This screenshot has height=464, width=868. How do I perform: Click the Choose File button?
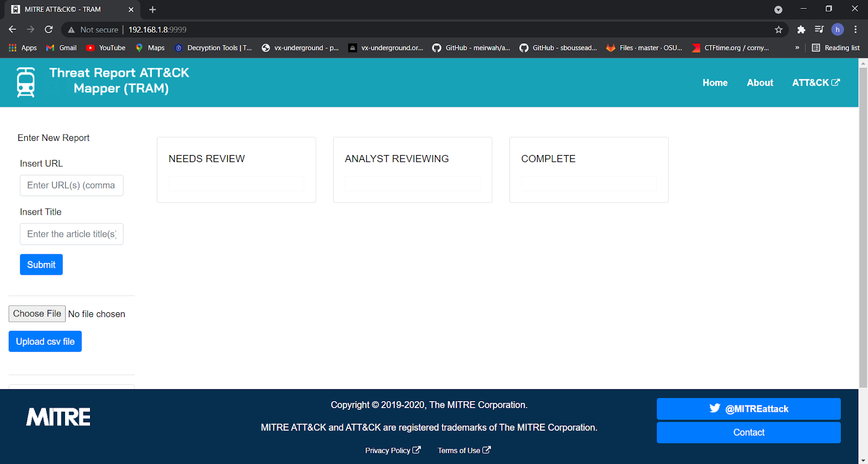tap(37, 314)
